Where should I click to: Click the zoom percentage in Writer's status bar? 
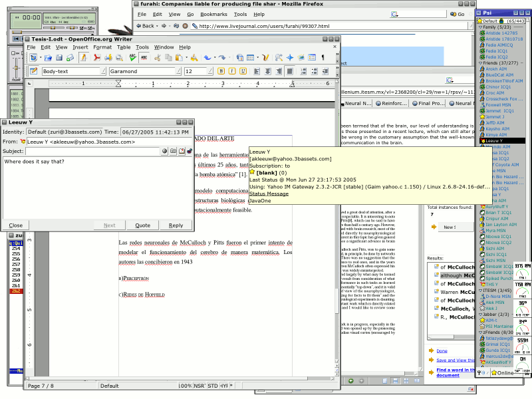tap(185, 385)
